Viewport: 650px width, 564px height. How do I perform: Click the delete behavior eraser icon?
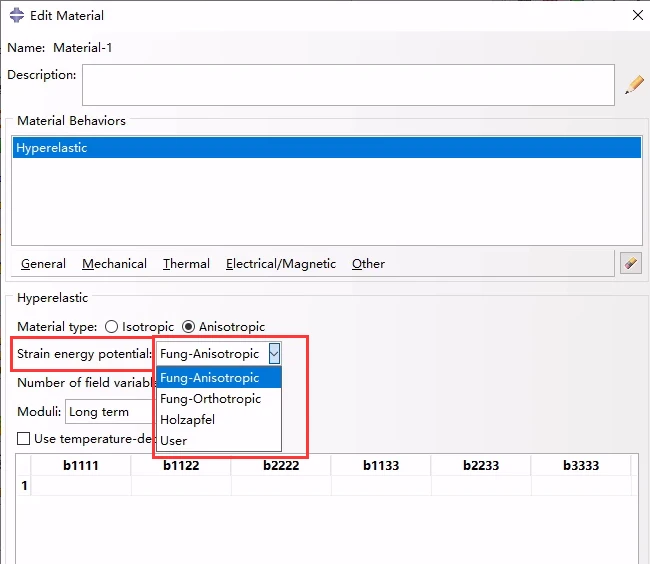pyautogui.click(x=629, y=263)
